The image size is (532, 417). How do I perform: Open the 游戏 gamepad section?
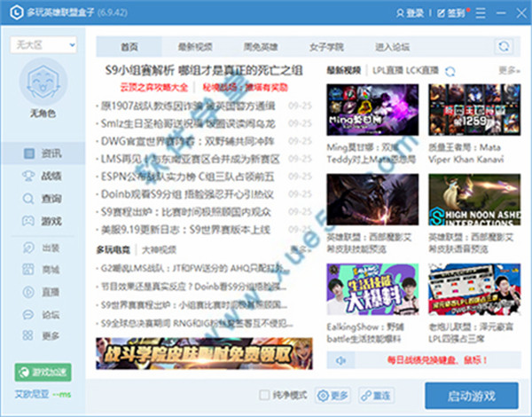(x=43, y=221)
